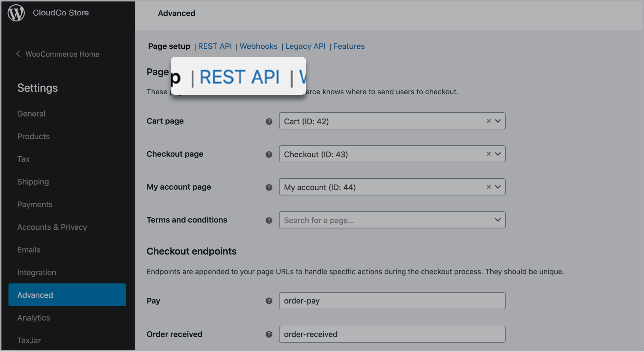
Task: Click help icon next to Checkout page
Action: point(269,154)
